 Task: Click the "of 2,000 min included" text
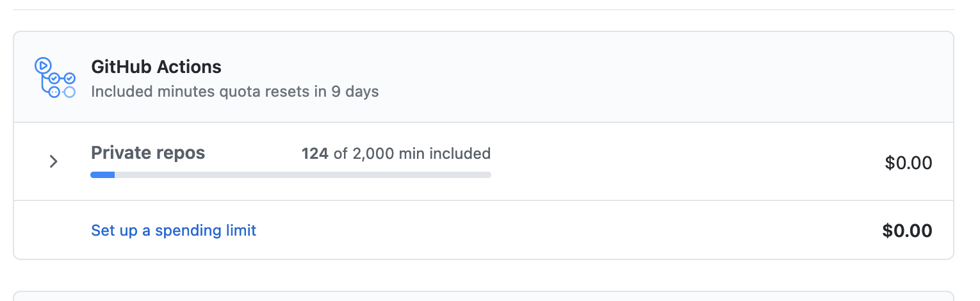412,154
